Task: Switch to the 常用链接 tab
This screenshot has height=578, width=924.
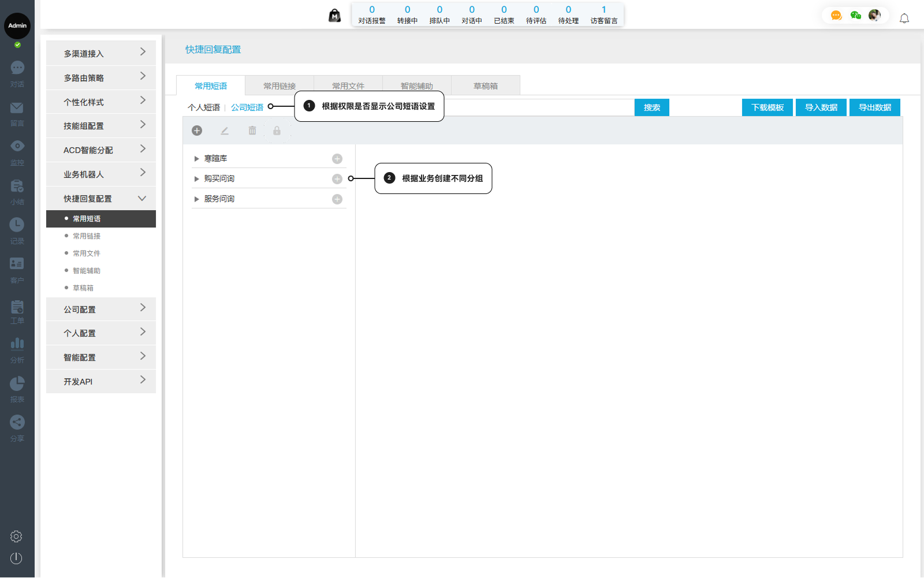Action: coord(280,86)
